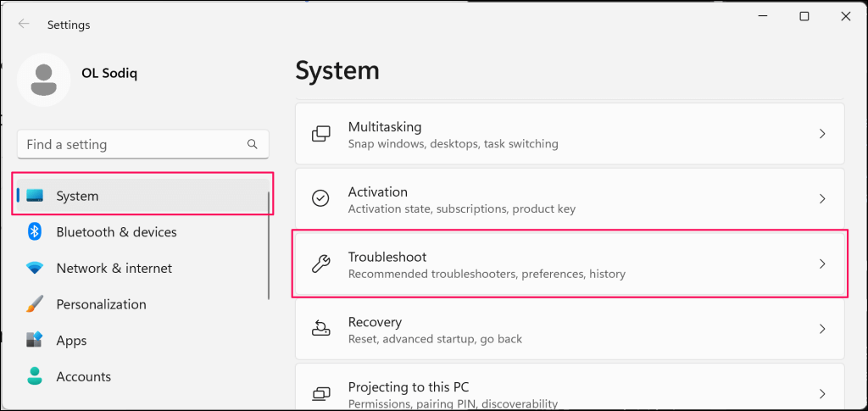Image resolution: width=868 pixels, height=411 pixels.
Task: Click the sidebar scrollbar
Action: 269,246
